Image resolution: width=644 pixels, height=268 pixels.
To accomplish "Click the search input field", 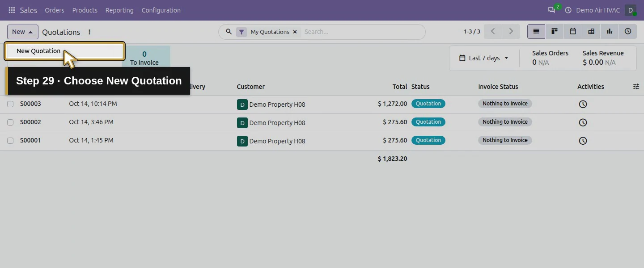I will coord(362,32).
